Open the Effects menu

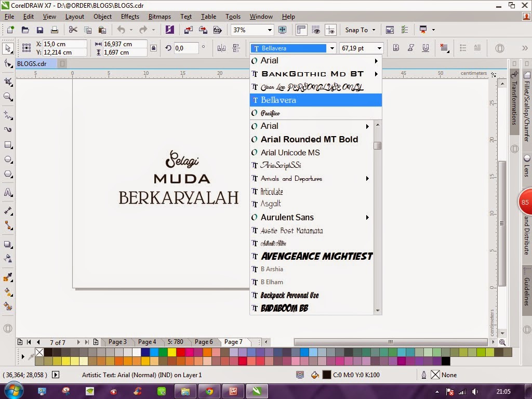(x=130, y=16)
